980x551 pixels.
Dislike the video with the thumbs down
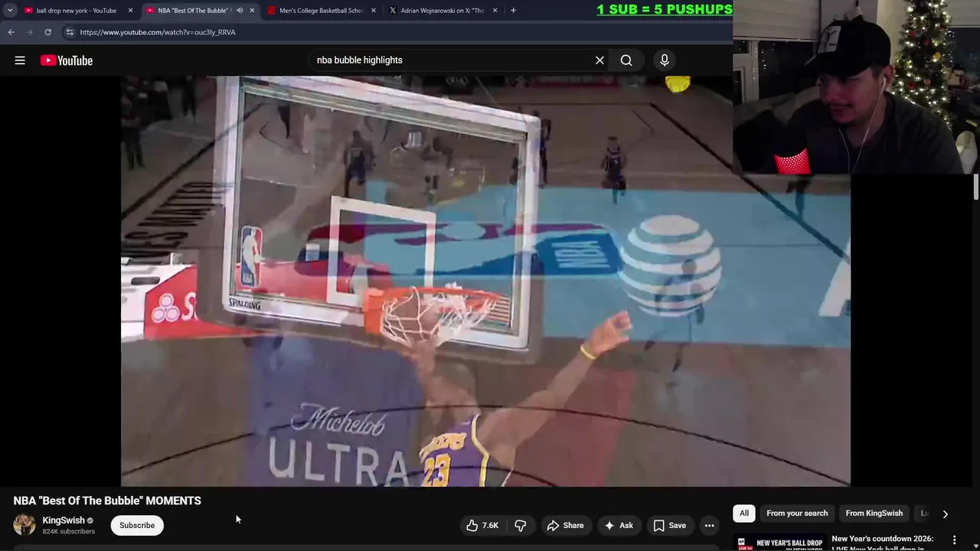click(521, 526)
